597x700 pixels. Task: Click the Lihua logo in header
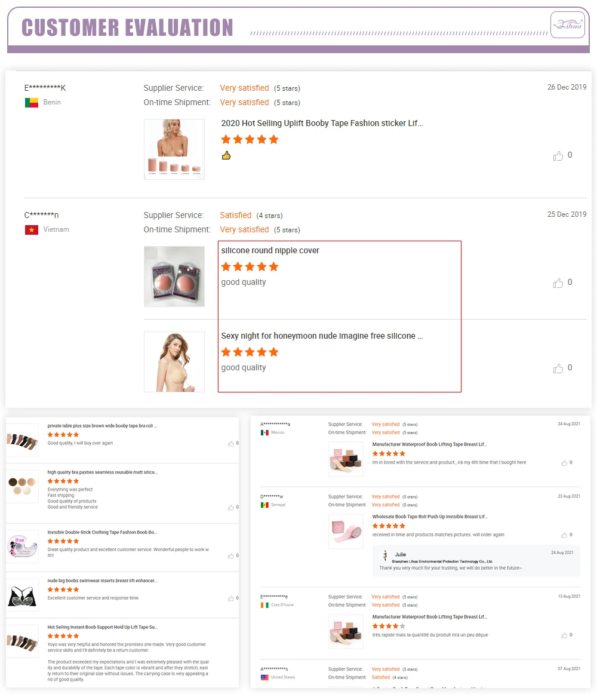click(x=567, y=24)
